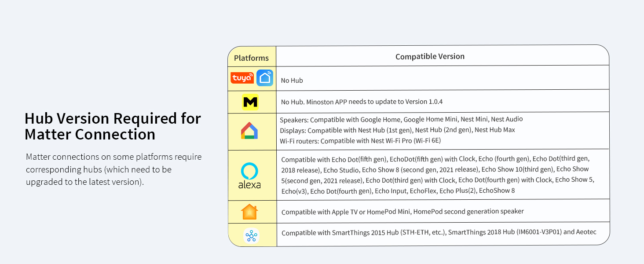Click the 'Hub Version Required for Matter Connection' heading
This screenshot has width=644, height=264.
coord(113,126)
